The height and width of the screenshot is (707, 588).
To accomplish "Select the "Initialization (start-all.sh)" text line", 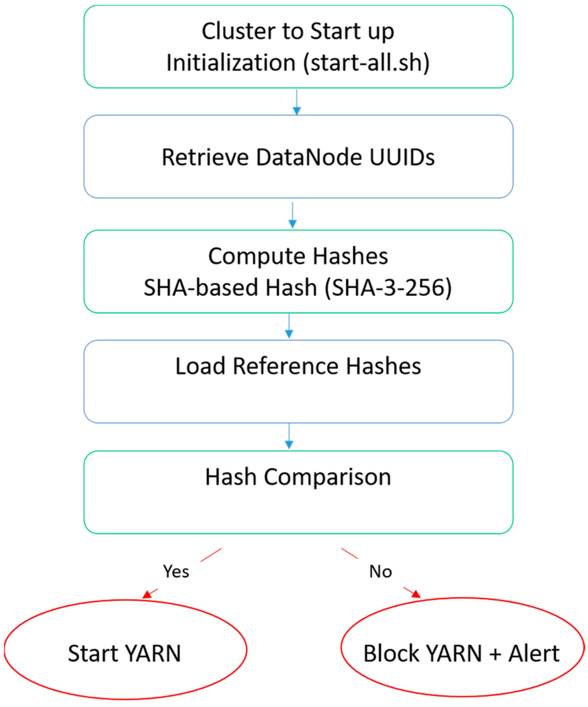I will tap(298, 63).
